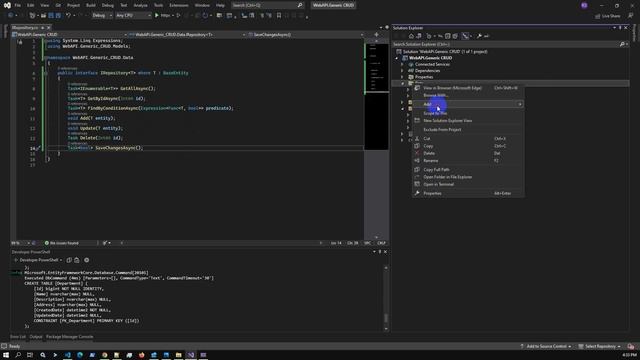The width and height of the screenshot is (640, 360).
Task: Click the Windows Start button
Action: [x=6, y=355]
